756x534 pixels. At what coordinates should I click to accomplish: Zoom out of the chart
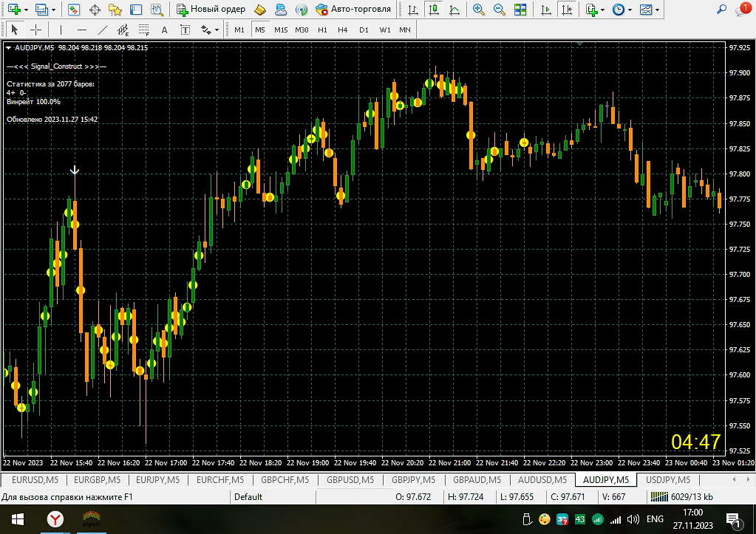pyautogui.click(x=500, y=9)
